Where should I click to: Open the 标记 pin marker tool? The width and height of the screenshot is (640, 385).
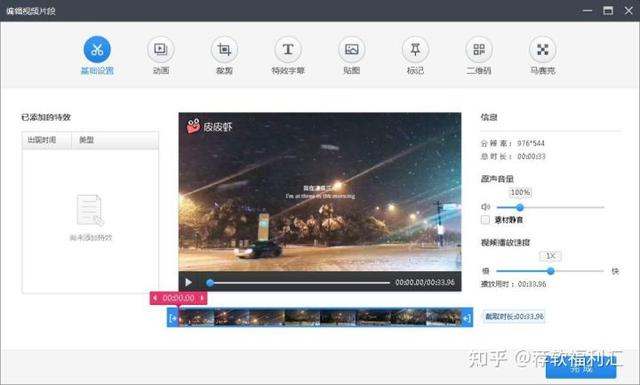click(415, 49)
